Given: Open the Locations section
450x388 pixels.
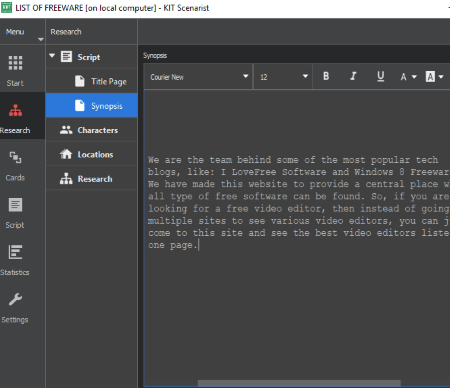Looking at the screenshot, I should click(x=92, y=154).
